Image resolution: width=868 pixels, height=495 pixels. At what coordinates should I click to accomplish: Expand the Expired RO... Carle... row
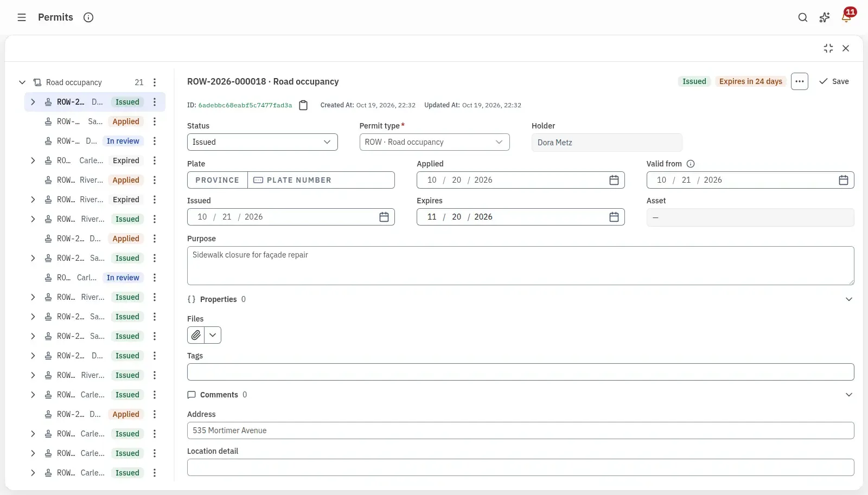coord(33,160)
